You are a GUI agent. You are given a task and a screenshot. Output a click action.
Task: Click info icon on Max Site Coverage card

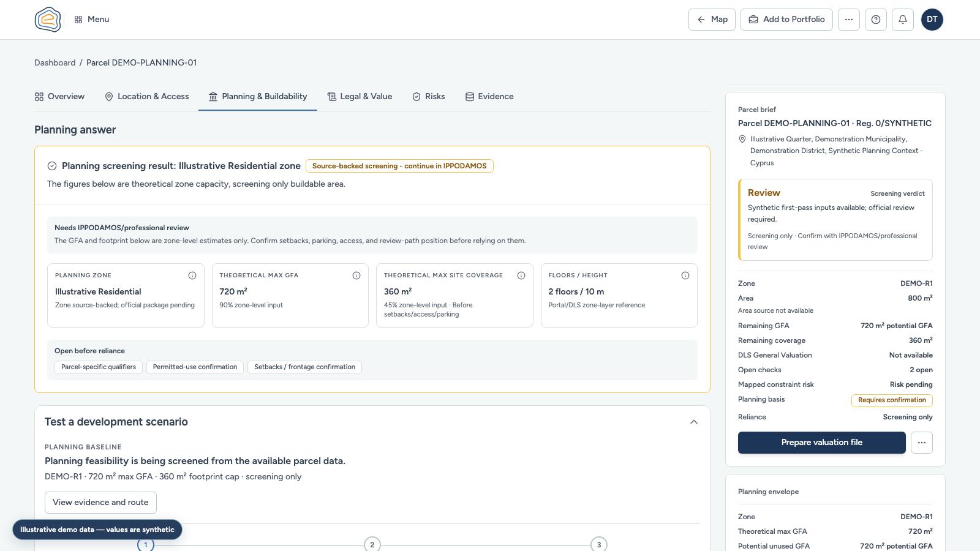pos(521,275)
